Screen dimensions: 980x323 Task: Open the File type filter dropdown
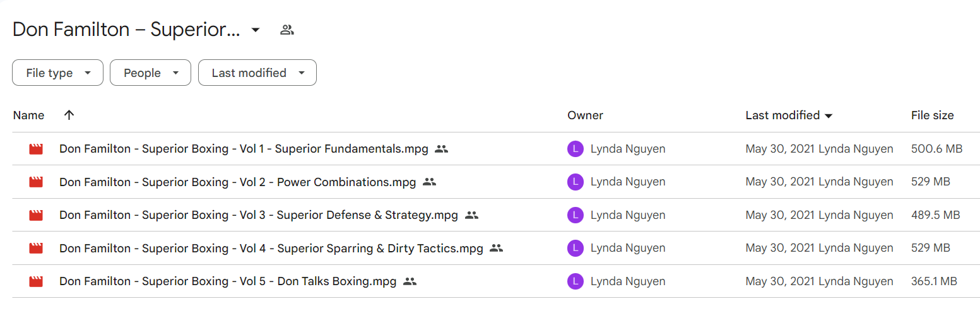click(x=57, y=73)
